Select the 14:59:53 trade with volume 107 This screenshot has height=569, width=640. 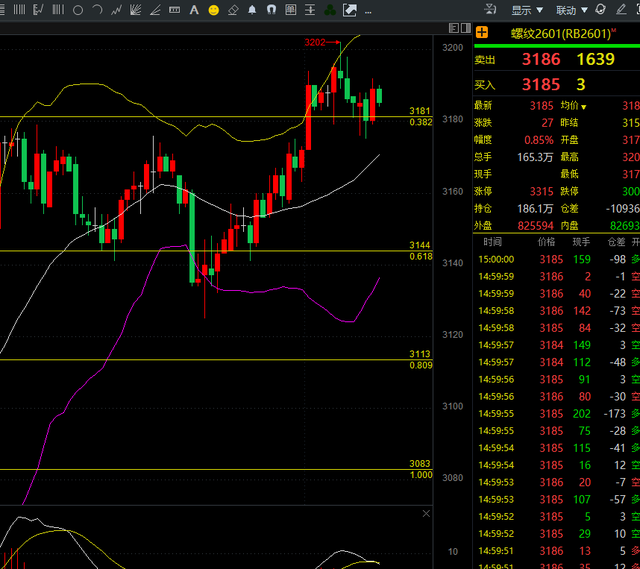pyautogui.click(x=557, y=499)
